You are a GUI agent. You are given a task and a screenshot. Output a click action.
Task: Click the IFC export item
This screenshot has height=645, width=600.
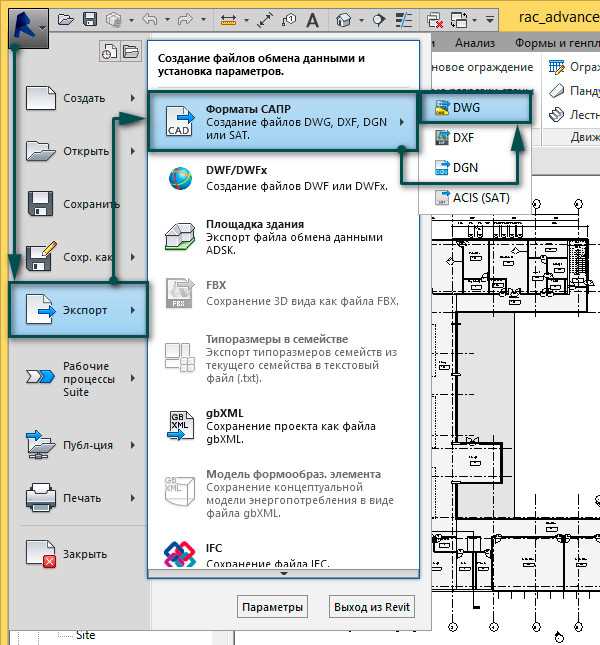pyautogui.click(x=284, y=554)
